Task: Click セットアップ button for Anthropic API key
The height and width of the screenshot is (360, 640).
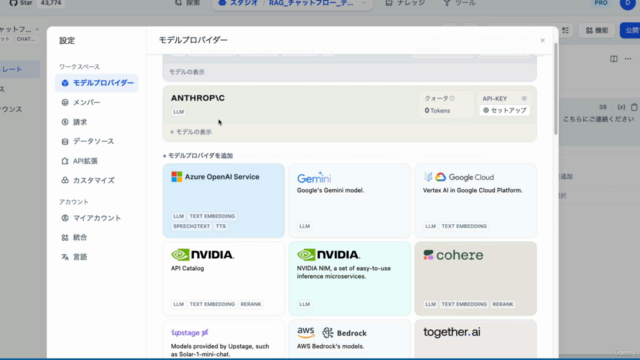Action: [x=504, y=110]
